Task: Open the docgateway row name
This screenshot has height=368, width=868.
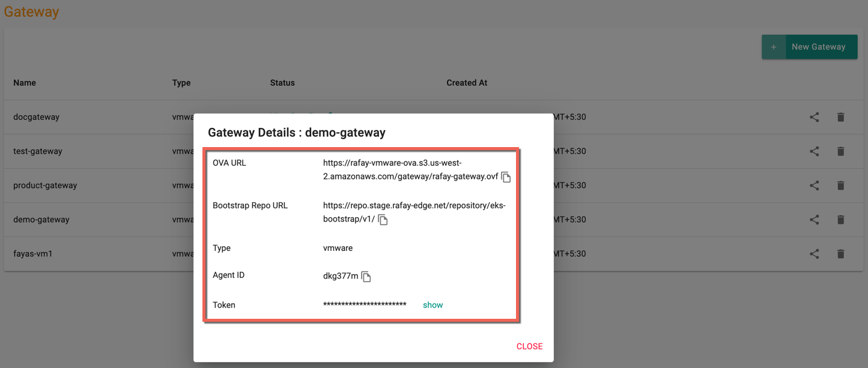Action: click(x=36, y=117)
